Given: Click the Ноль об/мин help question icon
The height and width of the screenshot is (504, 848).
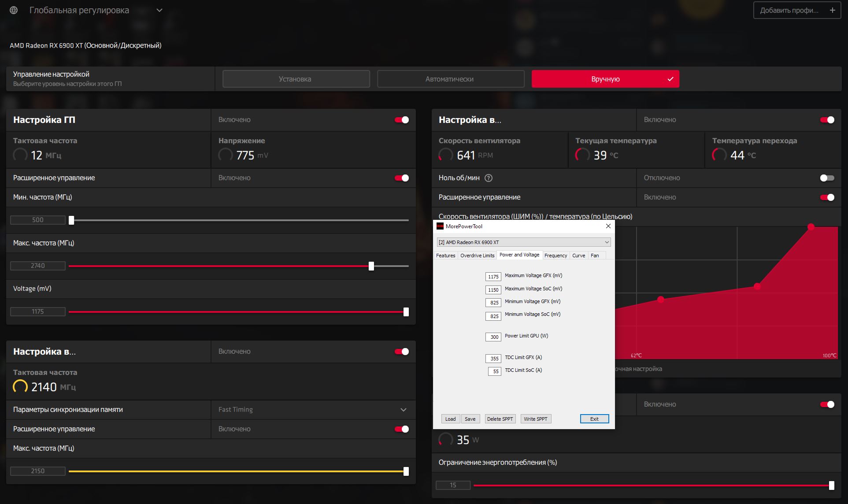Looking at the screenshot, I should (x=488, y=178).
